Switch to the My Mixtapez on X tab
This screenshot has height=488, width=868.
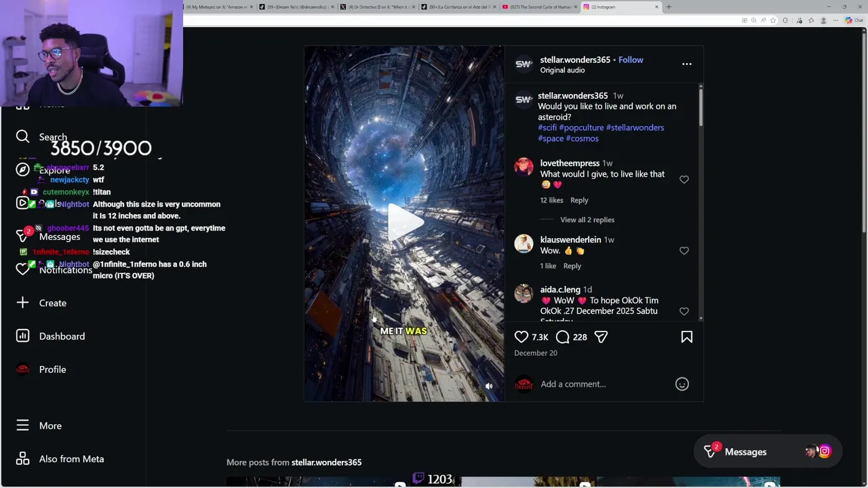click(218, 7)
